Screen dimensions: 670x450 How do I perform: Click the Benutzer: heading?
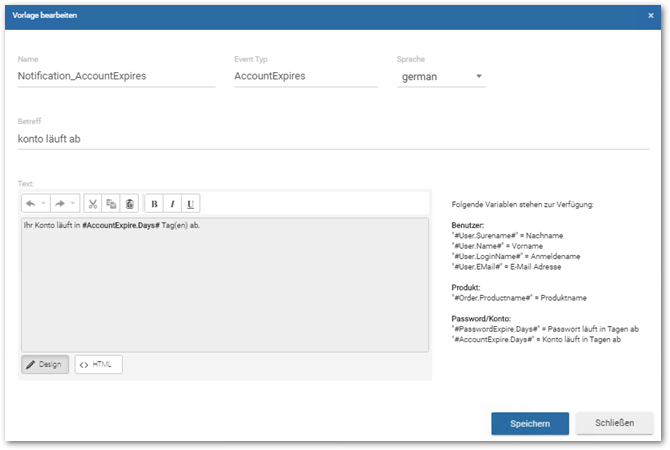tap(467, 225)
